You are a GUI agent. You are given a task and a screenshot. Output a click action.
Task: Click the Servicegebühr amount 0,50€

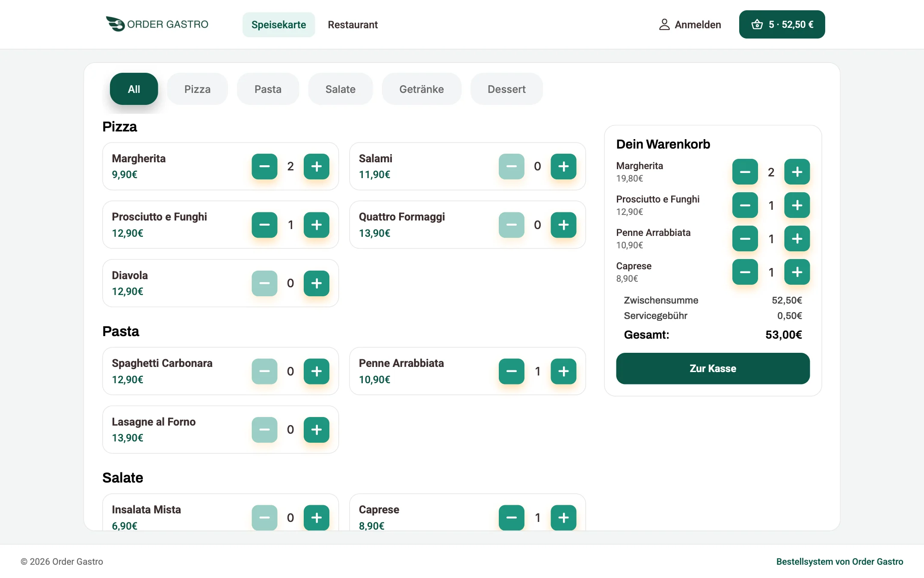click(790, 316)
